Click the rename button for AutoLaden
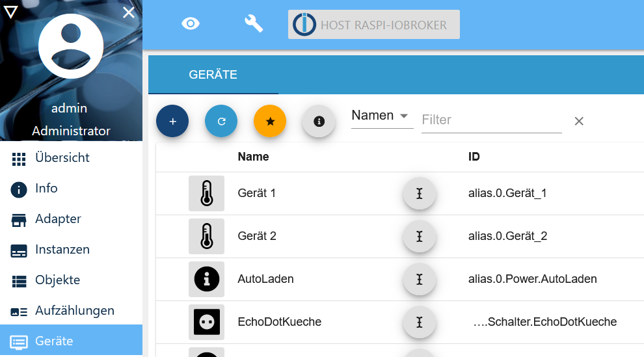 click(420, 280)
